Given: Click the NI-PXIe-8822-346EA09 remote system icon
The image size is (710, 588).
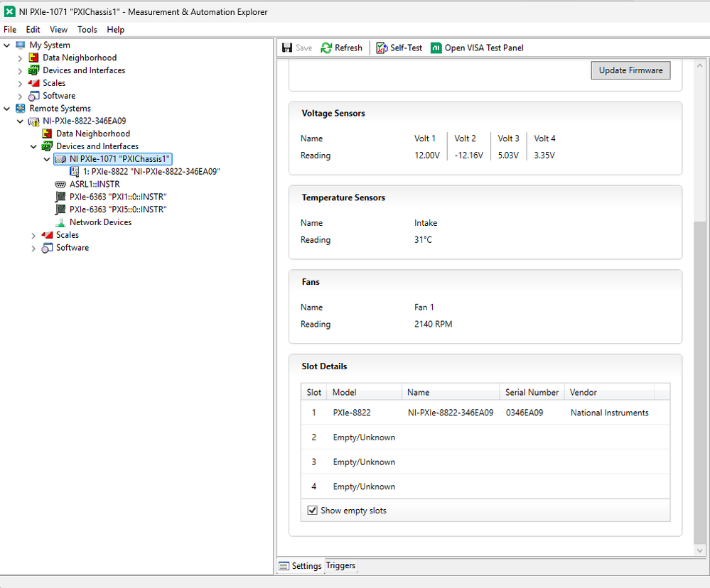Looking at the screenshot, I should coord(33,121).
